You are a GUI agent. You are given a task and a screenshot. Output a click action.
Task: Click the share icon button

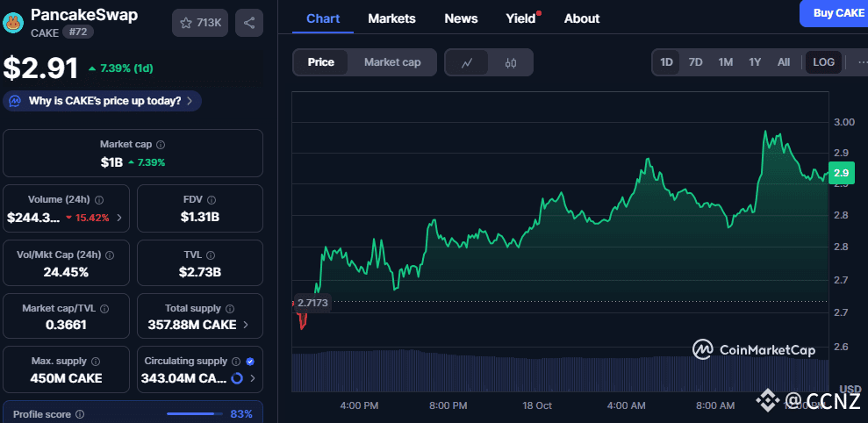point(249,24)
